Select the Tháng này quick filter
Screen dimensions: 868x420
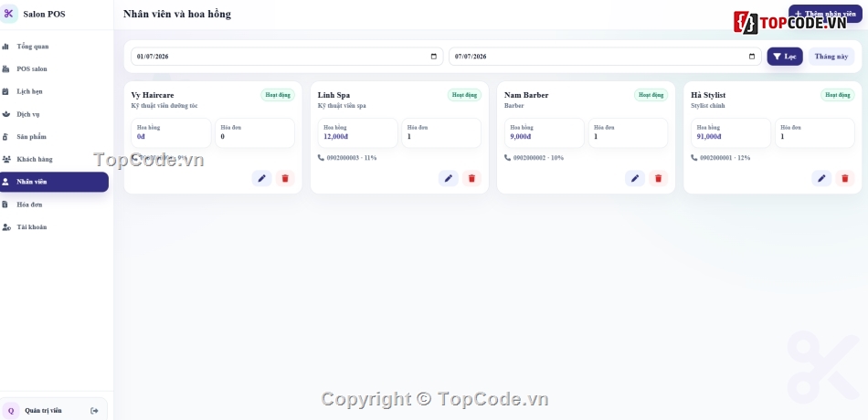tap(831, 57)
